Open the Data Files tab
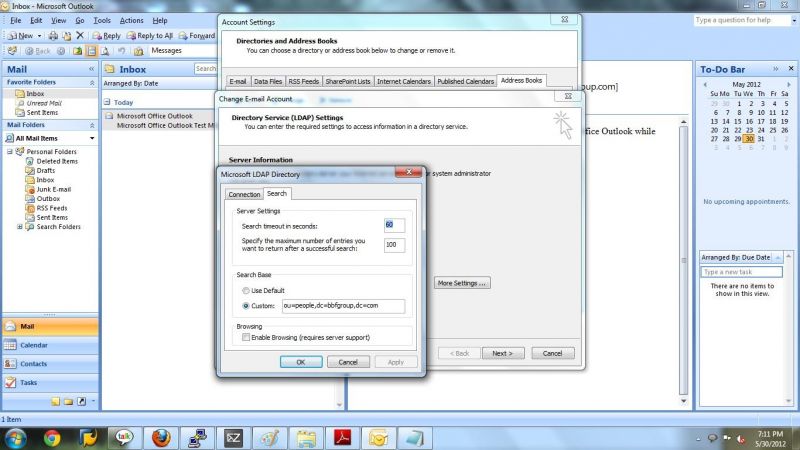 (268, 81)
